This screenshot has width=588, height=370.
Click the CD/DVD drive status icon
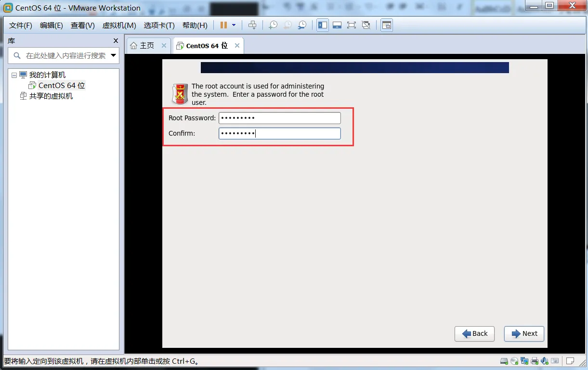[514, 361]
